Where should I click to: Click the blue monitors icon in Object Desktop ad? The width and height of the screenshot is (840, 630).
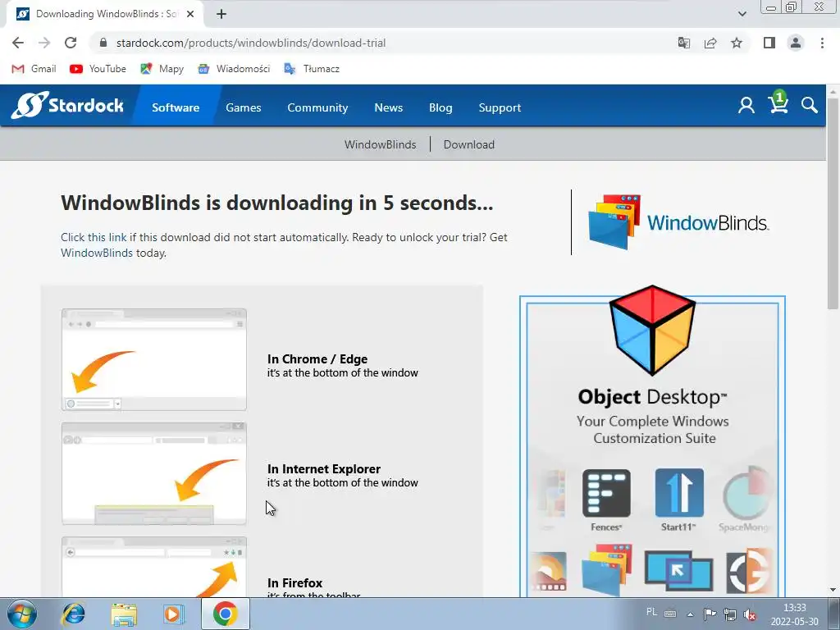coord(678,571)
